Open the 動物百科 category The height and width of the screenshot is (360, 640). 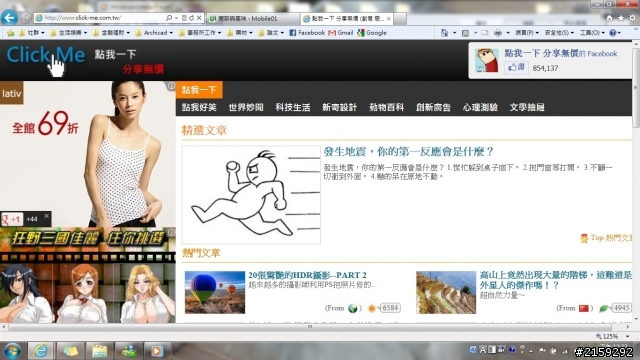pyautogui.click(x=387, y=107)
